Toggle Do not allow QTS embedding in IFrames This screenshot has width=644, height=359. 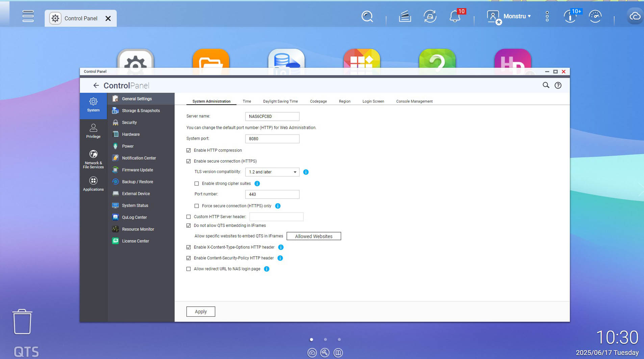click(188, 225)
